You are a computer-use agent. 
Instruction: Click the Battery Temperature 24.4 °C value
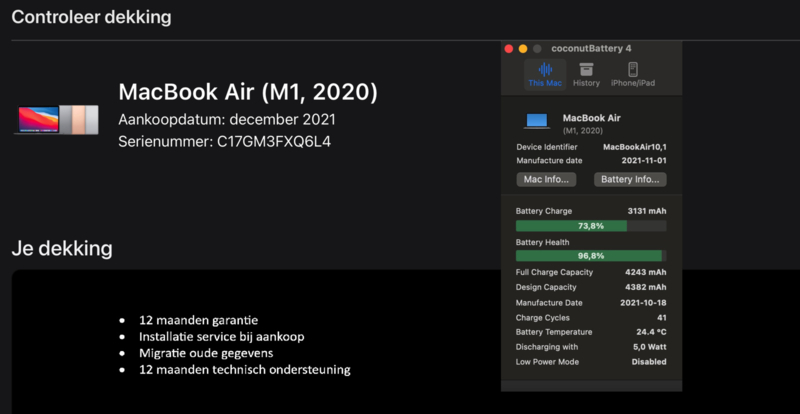coord(651,332)
